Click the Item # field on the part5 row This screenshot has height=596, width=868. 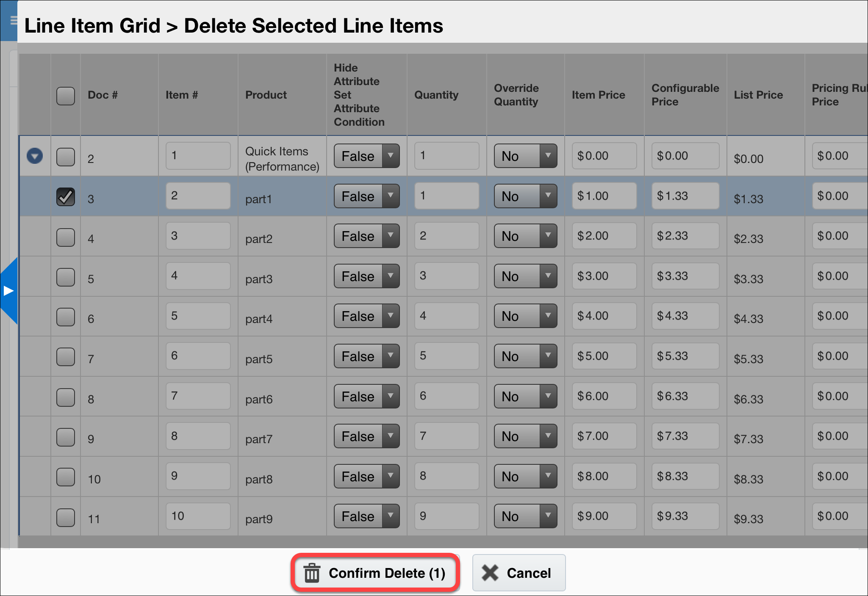tap(198, 356)
